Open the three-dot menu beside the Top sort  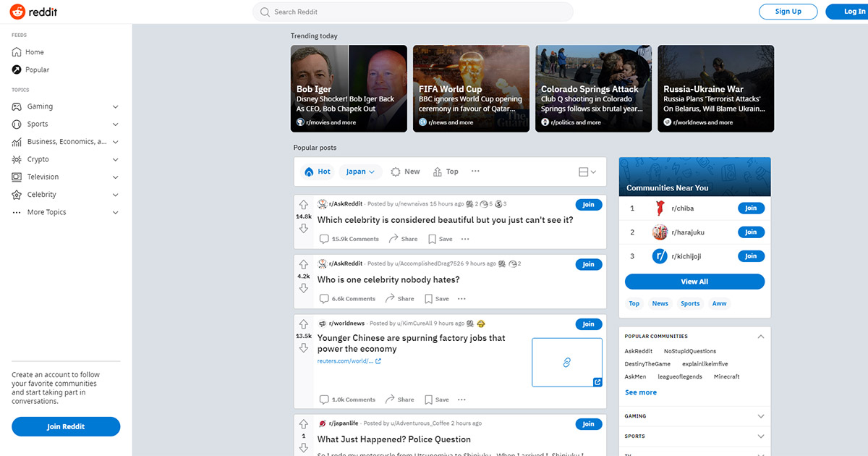[475, 172]
